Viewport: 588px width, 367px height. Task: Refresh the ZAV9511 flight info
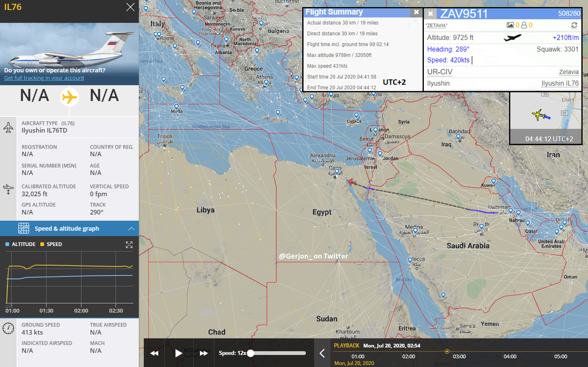[x=574, y=25]
